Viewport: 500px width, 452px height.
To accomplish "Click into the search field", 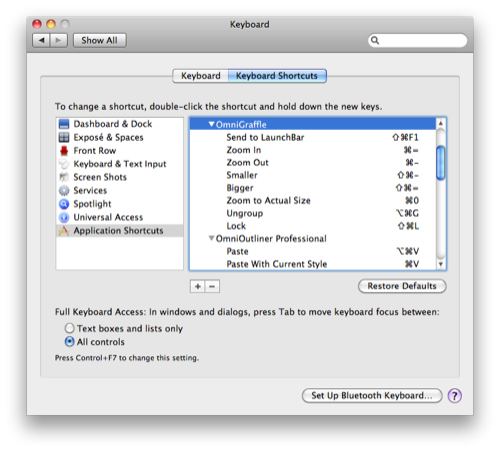I will coord(418,40).
